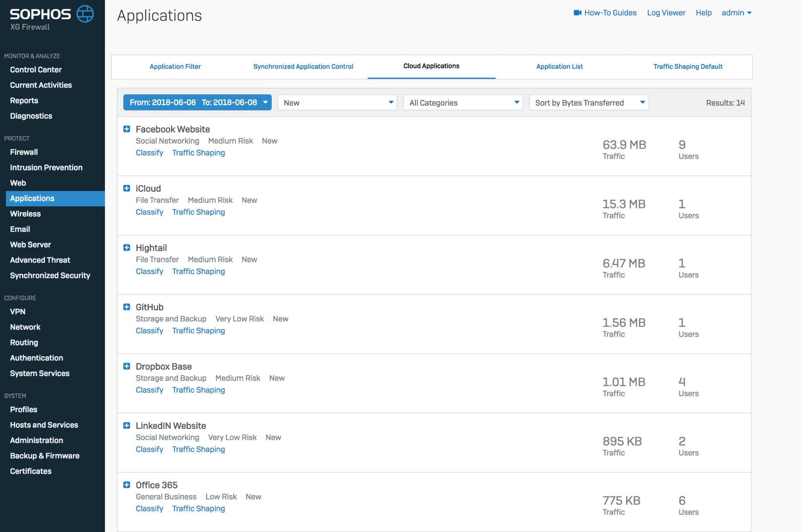Expand the Office 365 entry plus icon
The image size is (802, 532).
126,485
